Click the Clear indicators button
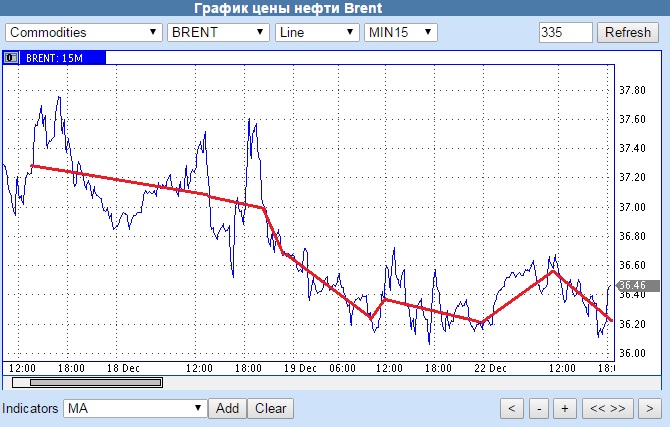 pos(270,408)
